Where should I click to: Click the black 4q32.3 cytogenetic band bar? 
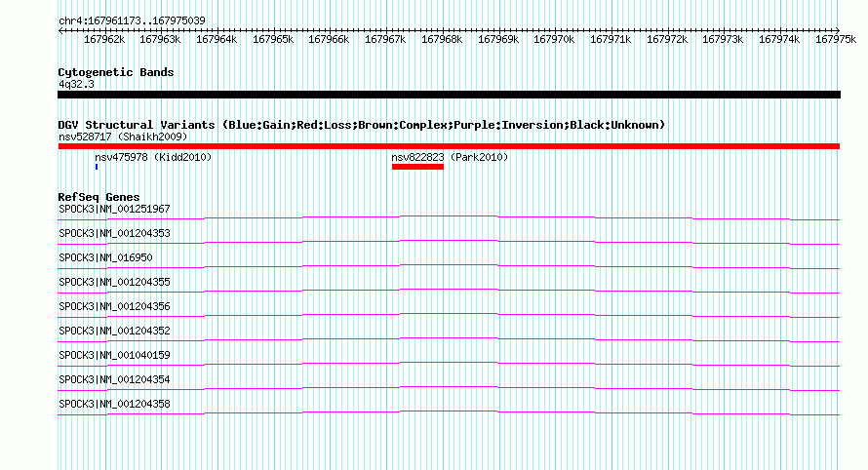[449, 95]
